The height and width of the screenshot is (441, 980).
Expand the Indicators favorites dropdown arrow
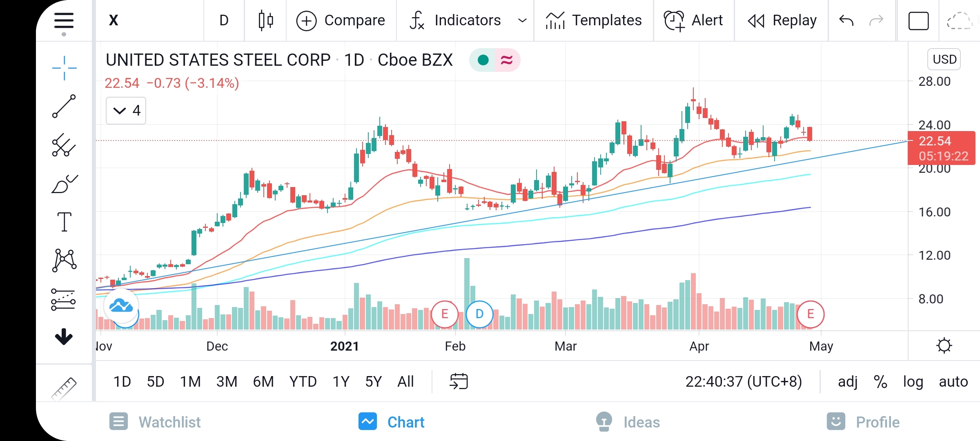[522, 20]
